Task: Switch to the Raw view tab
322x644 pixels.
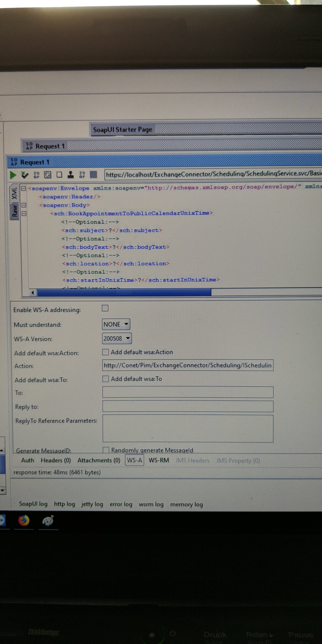Action: pos(15,211)
